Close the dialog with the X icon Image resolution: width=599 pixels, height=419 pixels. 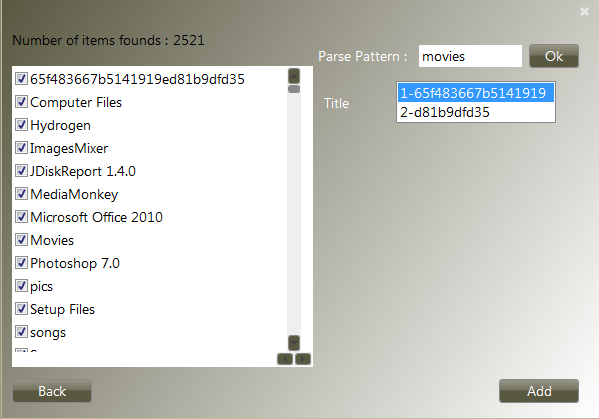click(584, 11)
